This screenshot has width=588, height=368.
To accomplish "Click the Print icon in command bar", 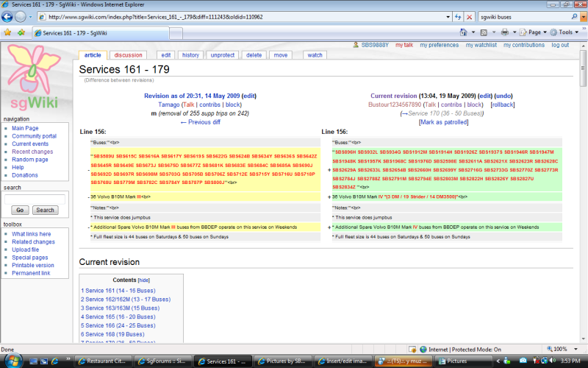I will coord(504,32).
